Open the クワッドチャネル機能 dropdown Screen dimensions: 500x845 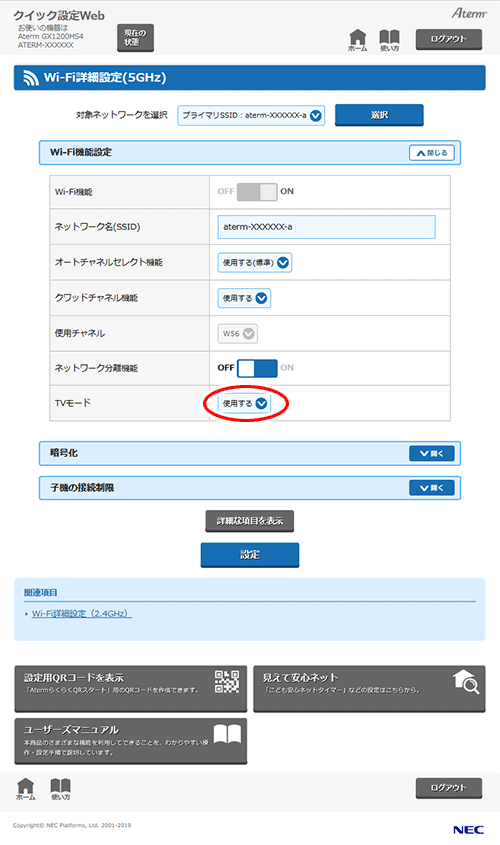244,298
